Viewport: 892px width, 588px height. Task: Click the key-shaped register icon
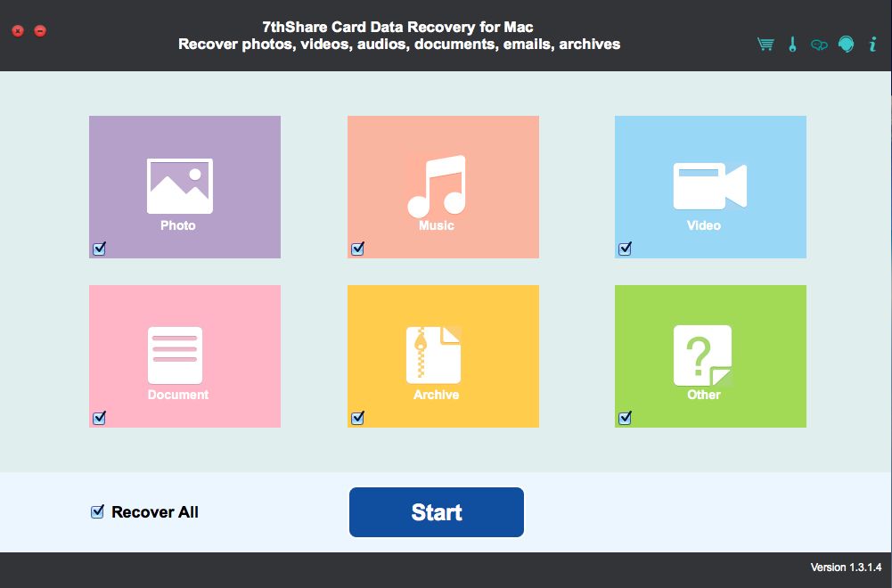[792, 44]
